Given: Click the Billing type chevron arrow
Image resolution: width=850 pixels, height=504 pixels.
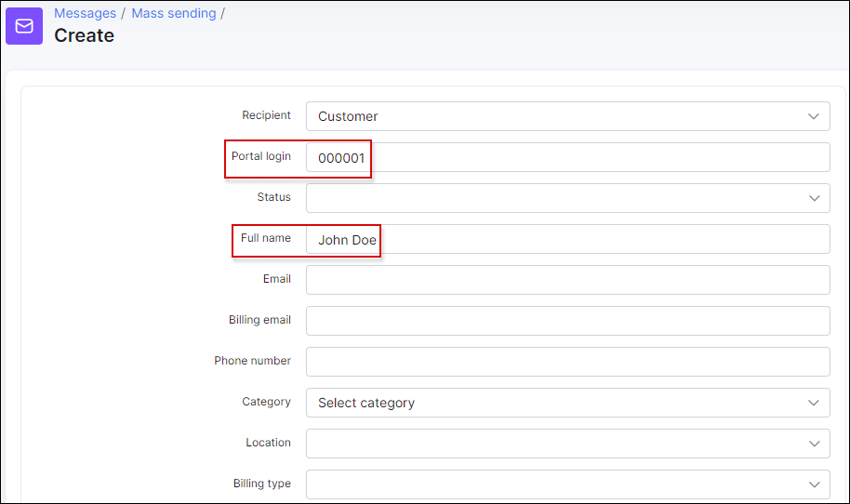Looking at the screenshot, I should pos(814,484).
